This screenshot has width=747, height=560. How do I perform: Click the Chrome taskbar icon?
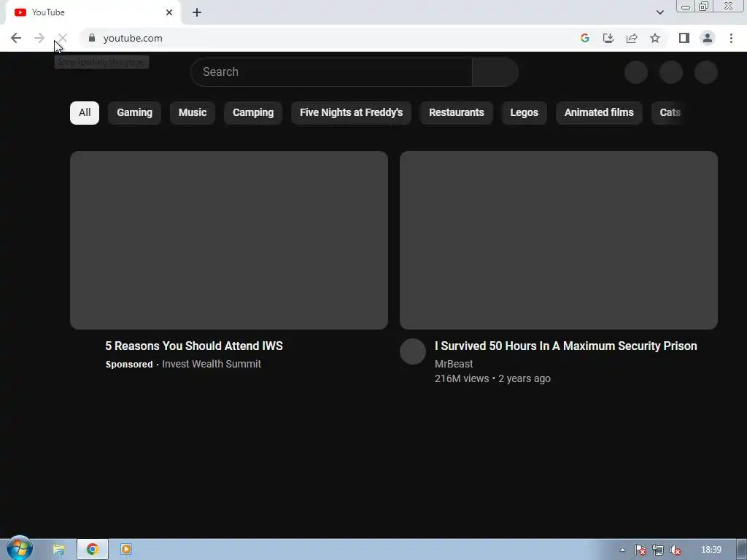tap(93, 550)
